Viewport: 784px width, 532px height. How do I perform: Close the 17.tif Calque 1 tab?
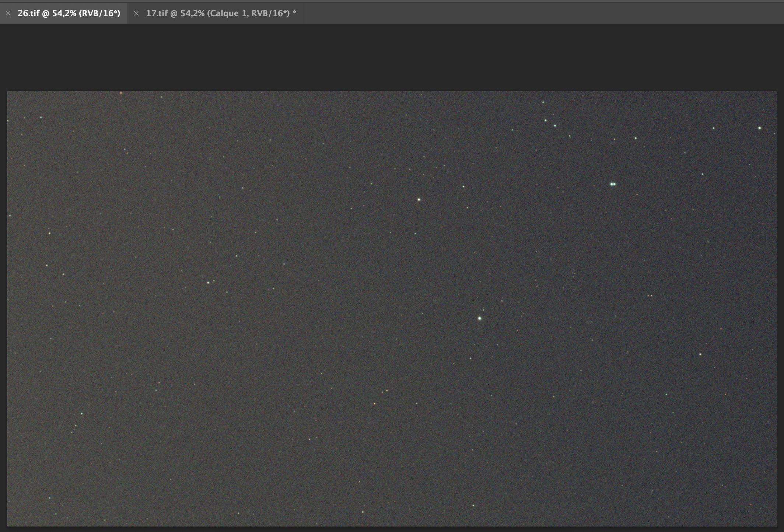click(136, 13)
